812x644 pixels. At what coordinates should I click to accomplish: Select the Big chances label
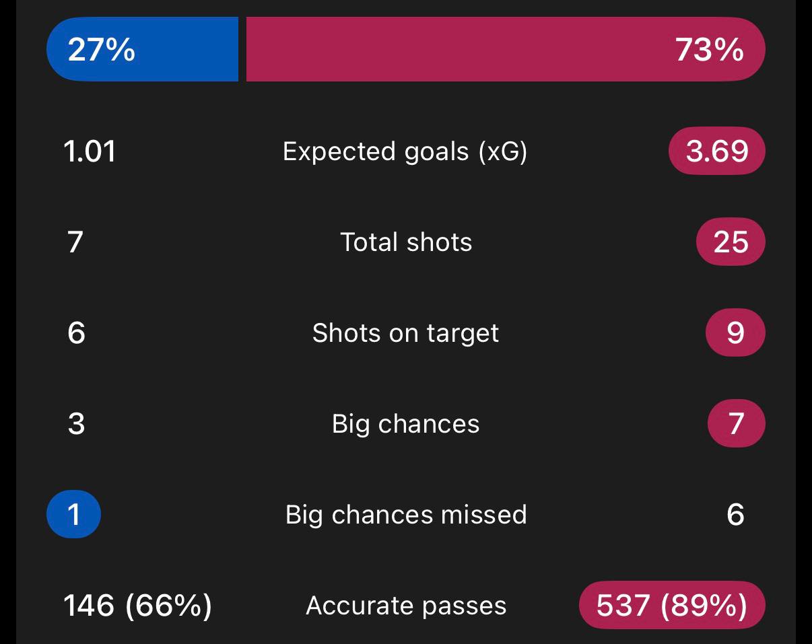pos(405,424)
